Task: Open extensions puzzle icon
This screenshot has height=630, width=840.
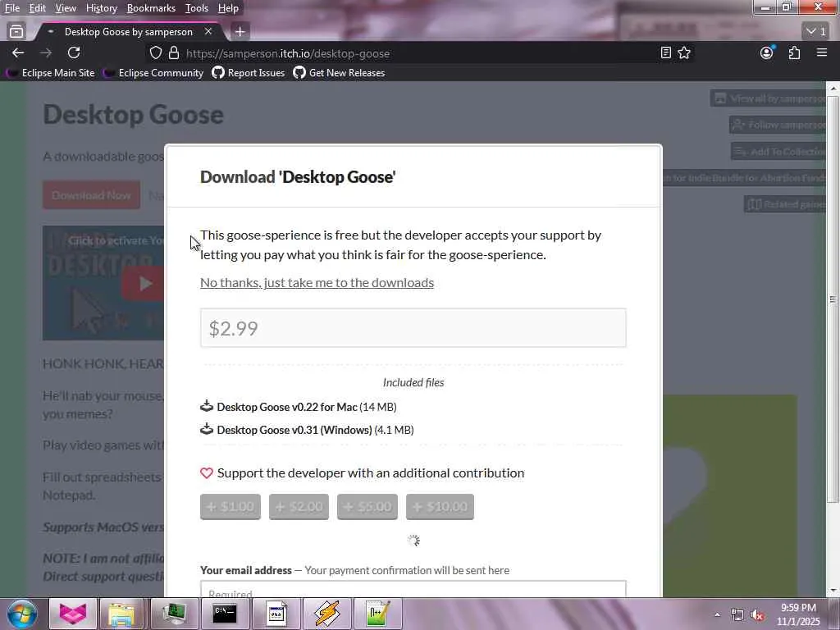Action: (x=794, y=52)
